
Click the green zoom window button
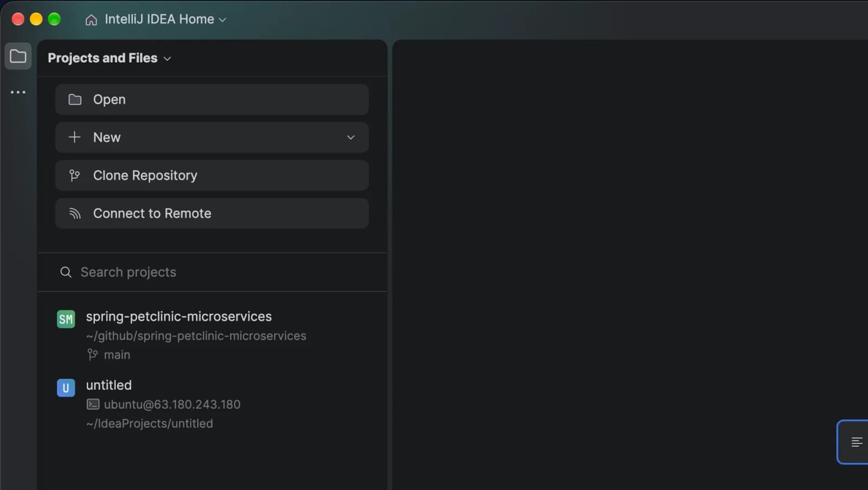[54, 19]
